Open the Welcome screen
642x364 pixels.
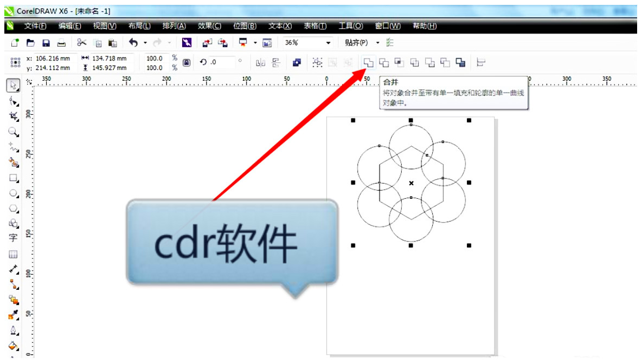tap(267, 43)
